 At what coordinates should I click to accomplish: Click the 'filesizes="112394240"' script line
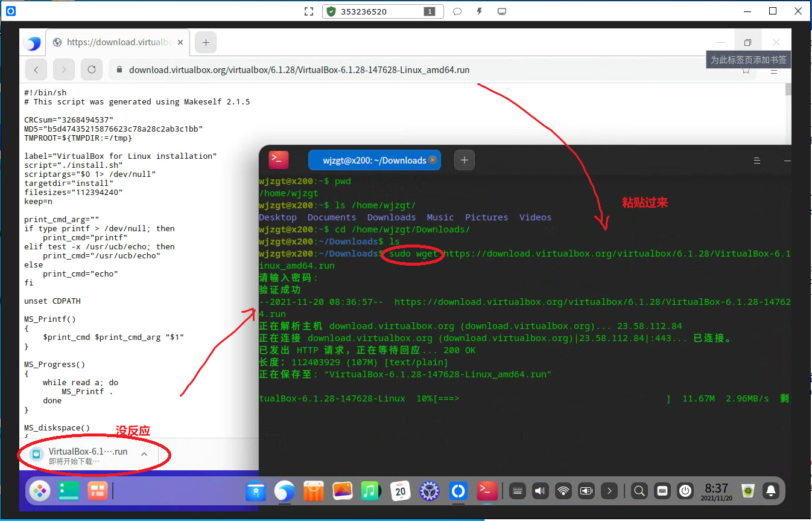click(74, 192)
